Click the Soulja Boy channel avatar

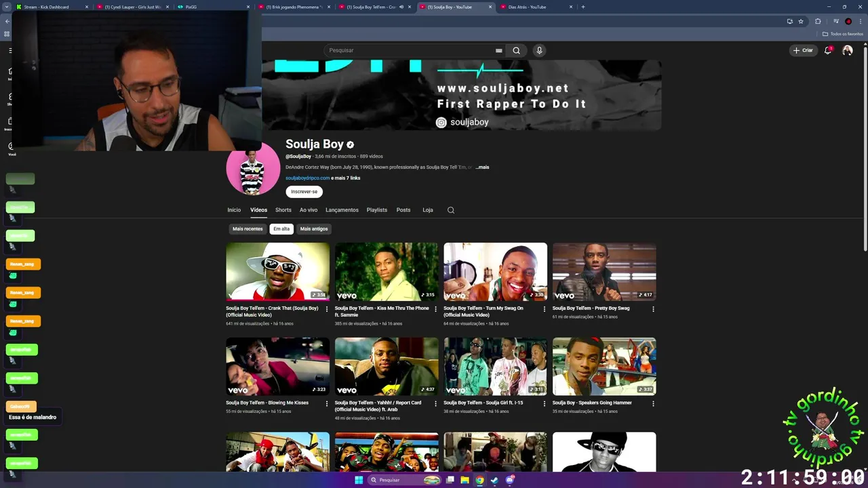253,168
